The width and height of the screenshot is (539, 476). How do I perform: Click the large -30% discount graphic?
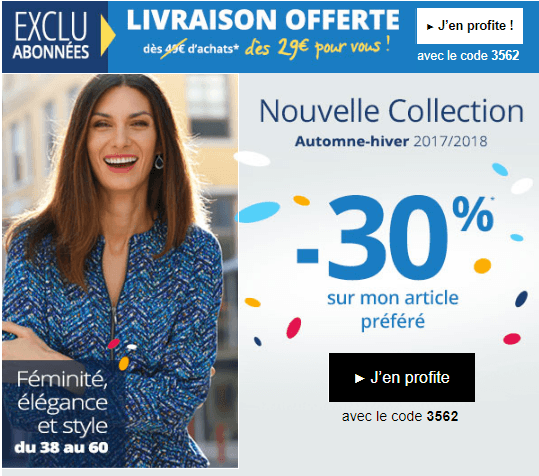[x=395, y=237]
